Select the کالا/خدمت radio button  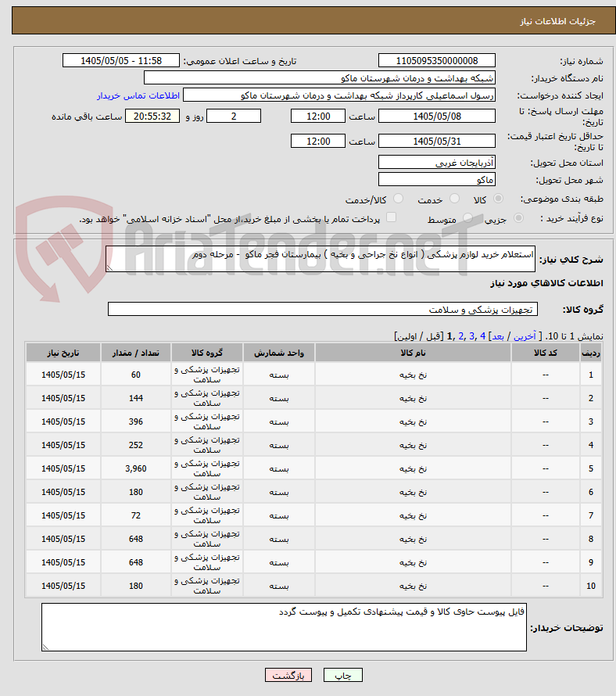coord(398,199)
